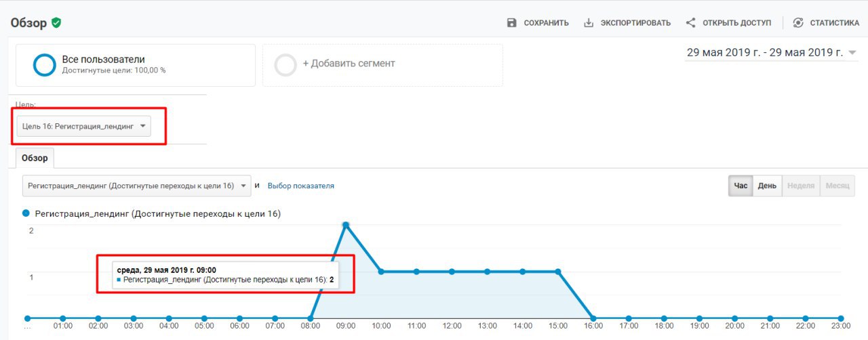
Task: Select the Неделя granularity button
Action: point(801,186)
